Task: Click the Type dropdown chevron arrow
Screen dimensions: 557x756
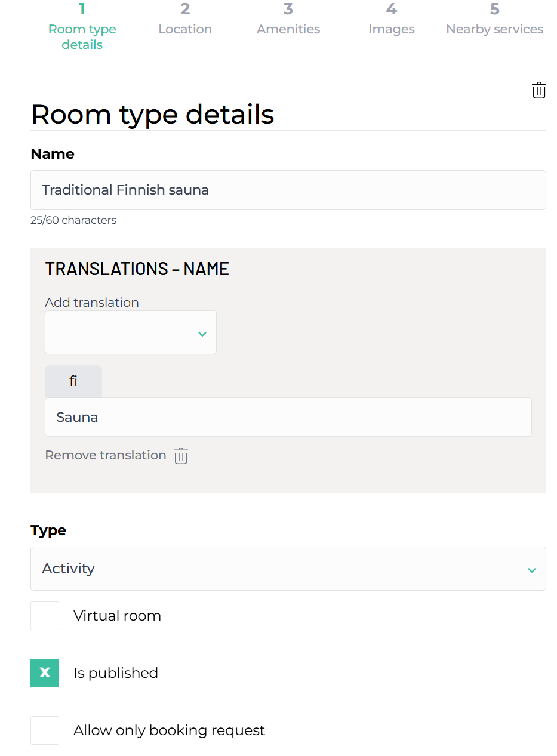Action: coord(531,570)
